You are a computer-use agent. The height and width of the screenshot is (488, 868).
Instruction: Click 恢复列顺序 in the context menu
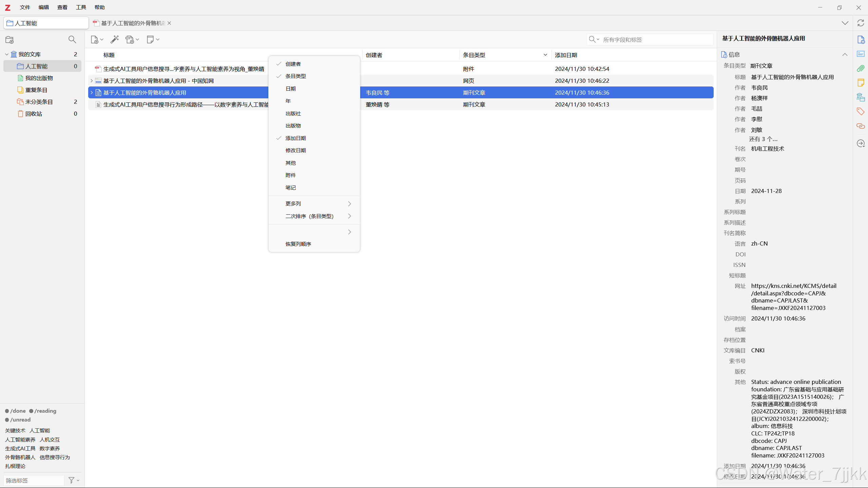[x=298, y=244]
